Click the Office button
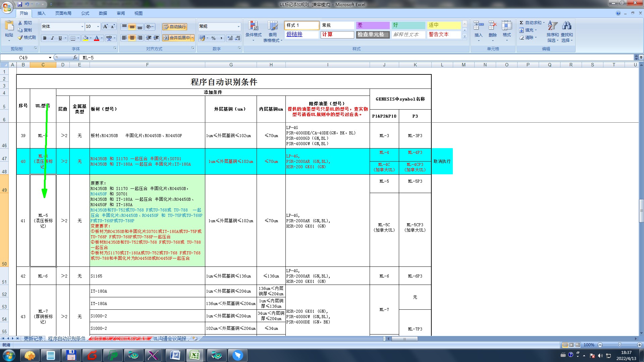 coord(7,7)
